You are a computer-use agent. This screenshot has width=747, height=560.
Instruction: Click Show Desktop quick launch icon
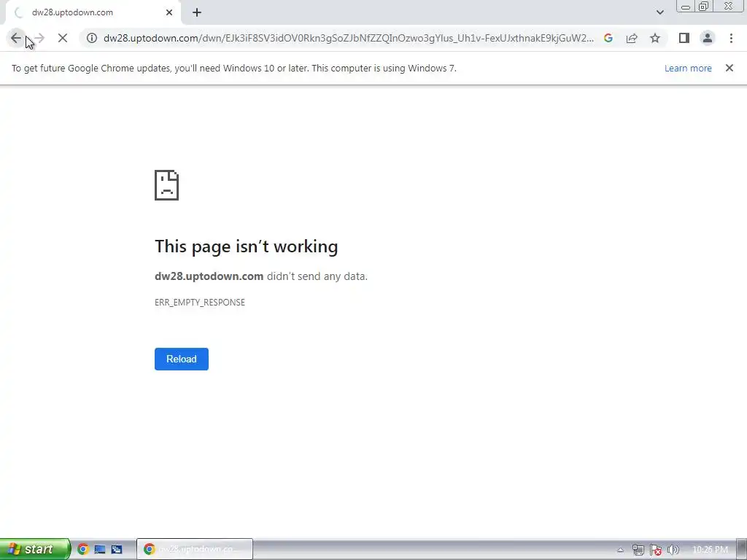99,549
